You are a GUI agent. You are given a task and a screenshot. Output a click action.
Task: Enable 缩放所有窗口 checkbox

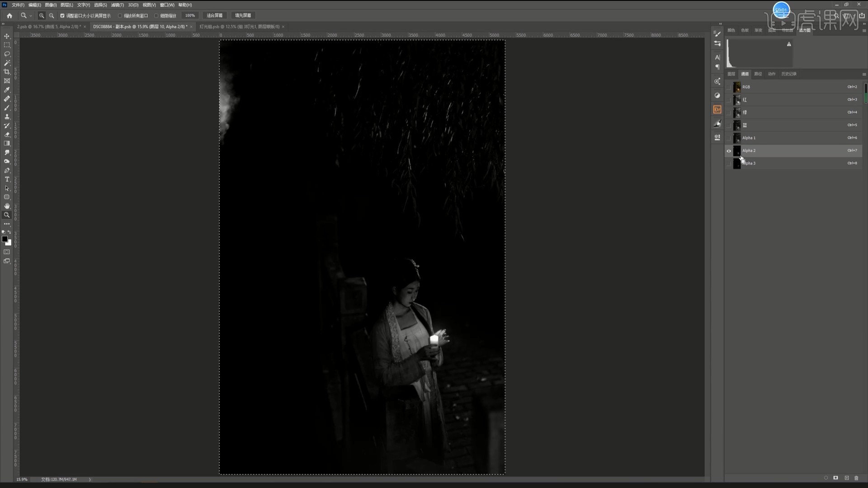120,15
